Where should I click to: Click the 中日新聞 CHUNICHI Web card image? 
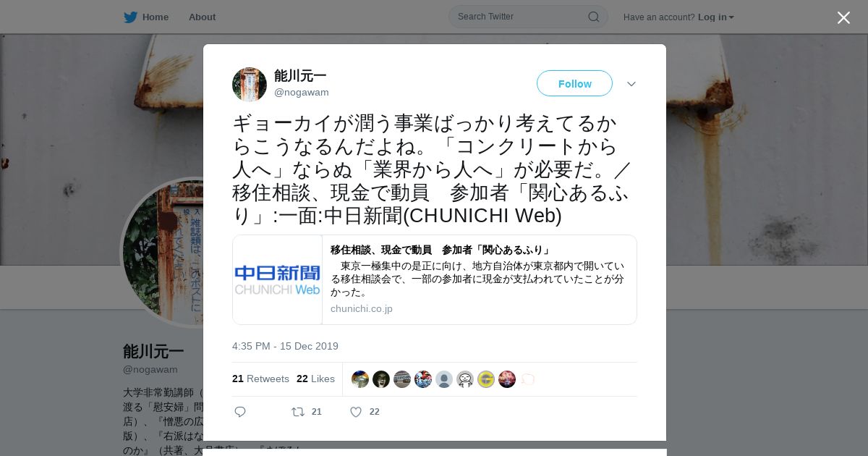click(x=277, y=279)
